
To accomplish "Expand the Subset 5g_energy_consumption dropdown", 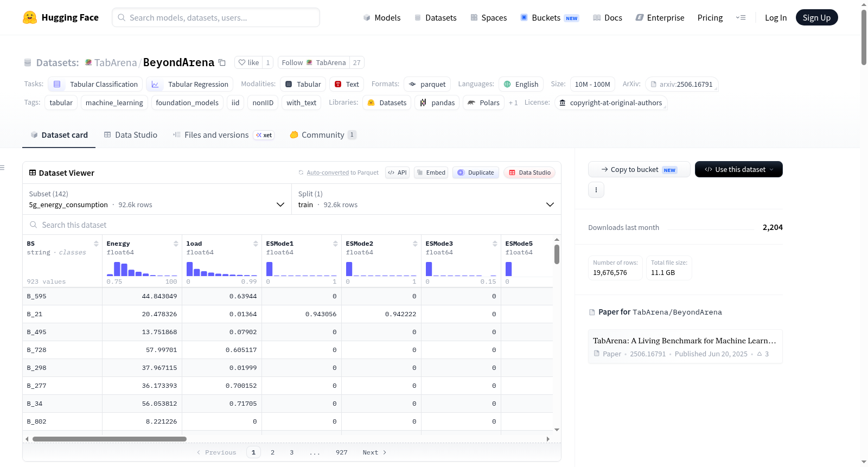I will (x=157, y=199).
